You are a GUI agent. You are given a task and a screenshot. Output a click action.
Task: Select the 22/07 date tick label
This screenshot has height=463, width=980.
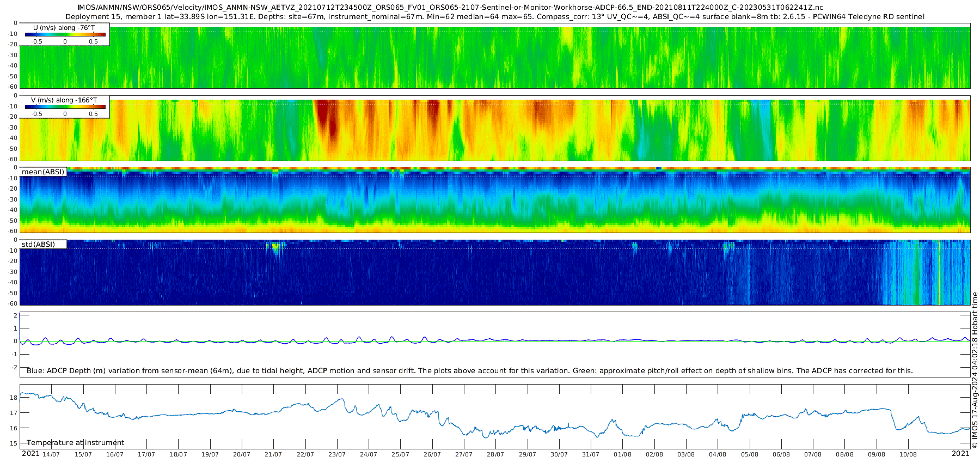point(305,454)
